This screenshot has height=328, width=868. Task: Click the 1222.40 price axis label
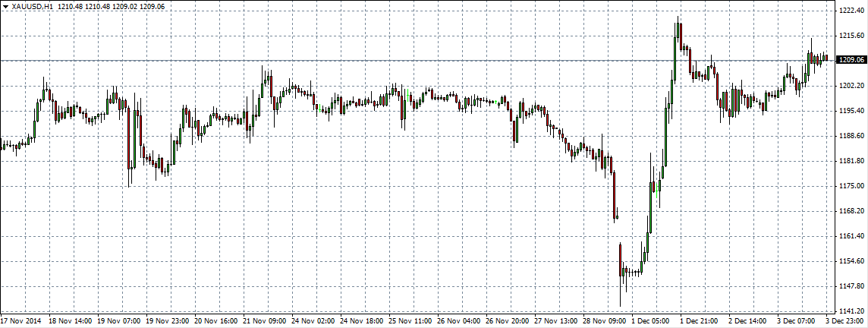click(x=851, y=11)
